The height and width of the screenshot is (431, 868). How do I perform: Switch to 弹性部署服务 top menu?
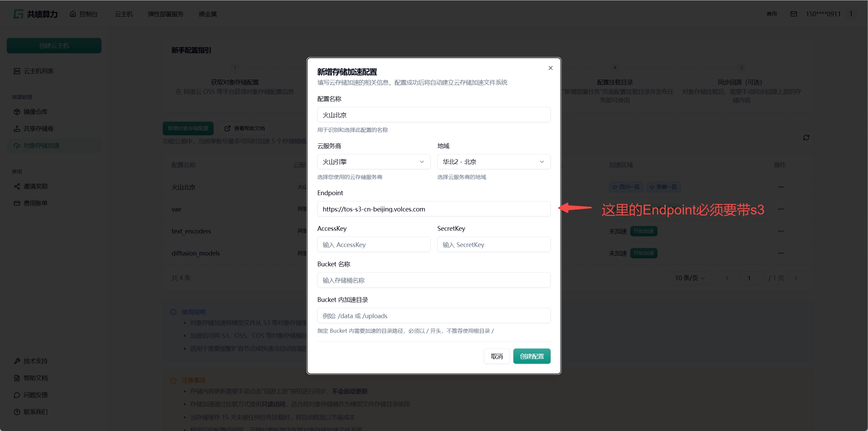coord(165,14)
